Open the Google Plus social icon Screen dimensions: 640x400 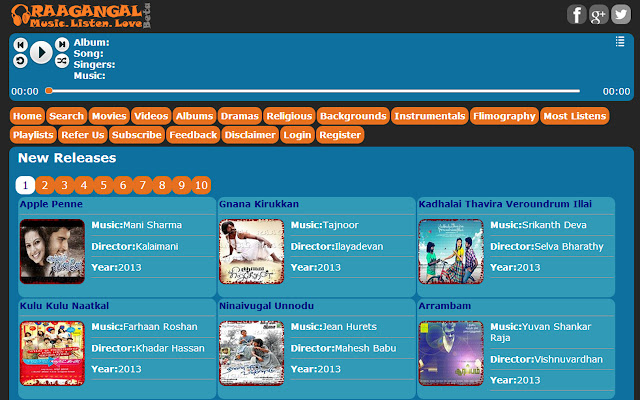[599, 15]
